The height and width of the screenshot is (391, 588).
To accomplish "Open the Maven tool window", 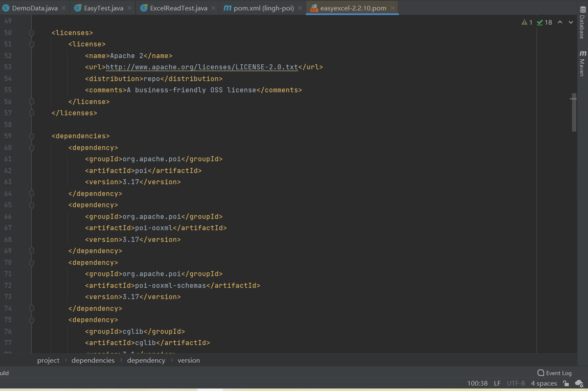I will (x=583, y=63).
